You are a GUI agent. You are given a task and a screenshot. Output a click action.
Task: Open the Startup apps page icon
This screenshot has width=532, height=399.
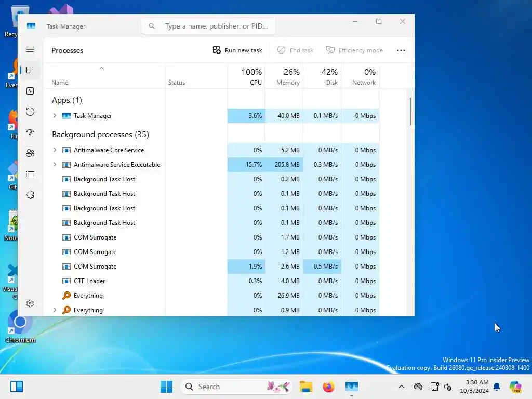coord(30,132)
